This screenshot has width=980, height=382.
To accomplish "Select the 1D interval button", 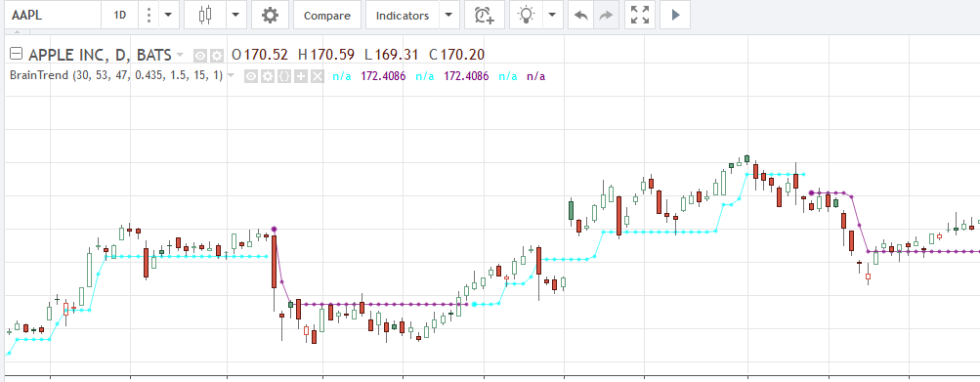I will pos(119,15).
